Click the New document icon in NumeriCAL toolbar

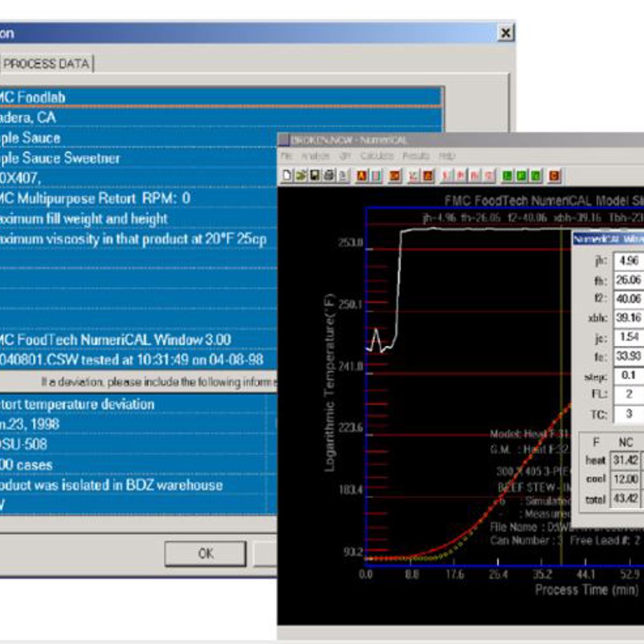click(287, 175)
